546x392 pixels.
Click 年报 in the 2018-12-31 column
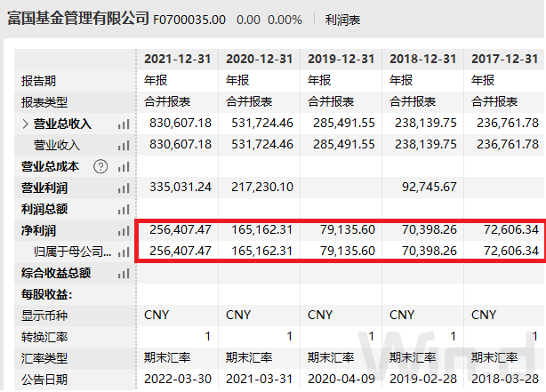click(401, 80)
